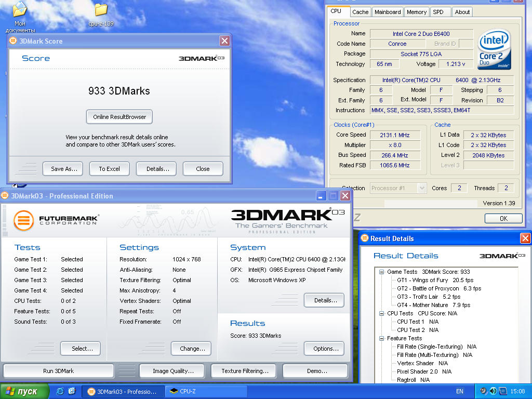Select CPU Test 1 row

pyautogui.click(x=418, y=322)
